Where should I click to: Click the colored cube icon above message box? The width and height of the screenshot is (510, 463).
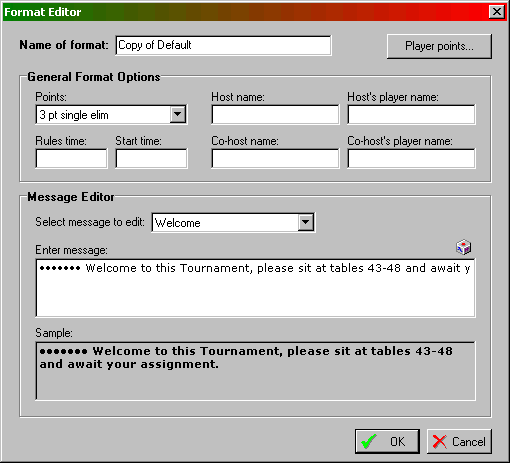(463, 247)
